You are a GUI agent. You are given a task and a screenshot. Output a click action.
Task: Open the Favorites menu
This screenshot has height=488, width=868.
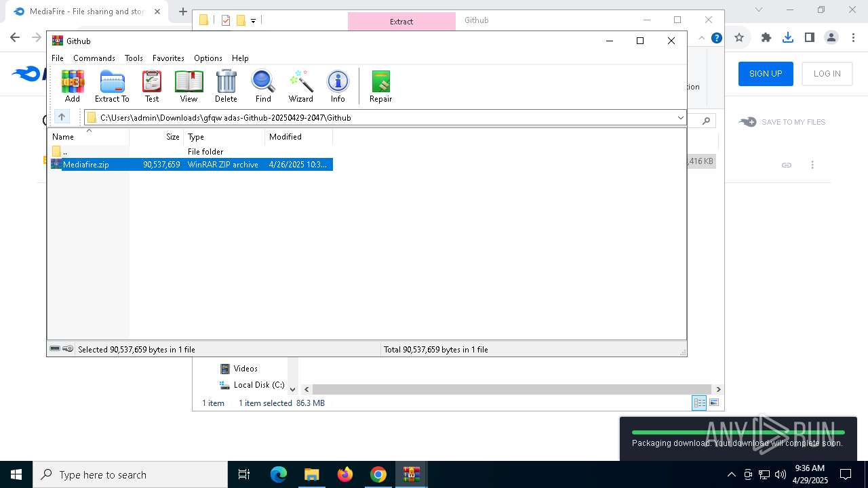click(x=168, y=58)
